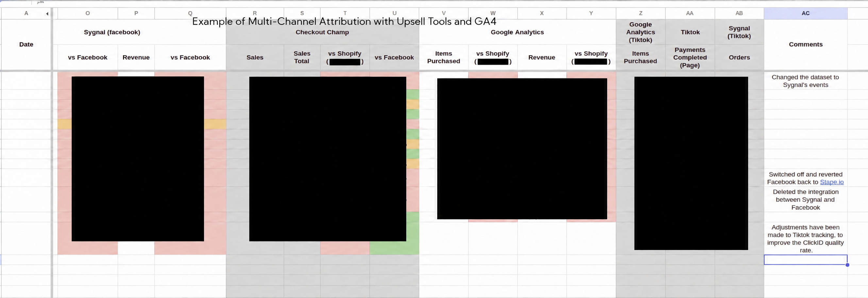The width and height of the screenshot is (868, 298).
Task: Click Payments Completed (Page) subheader
Action: click(x=690, y=57)
